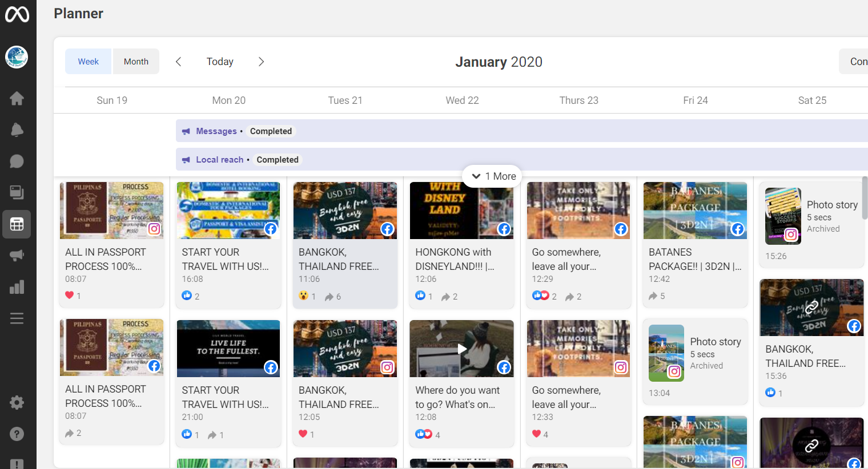Open Insights bar chart sidebar icon
The image size is (868, 469).
click(x=17, y=286)
